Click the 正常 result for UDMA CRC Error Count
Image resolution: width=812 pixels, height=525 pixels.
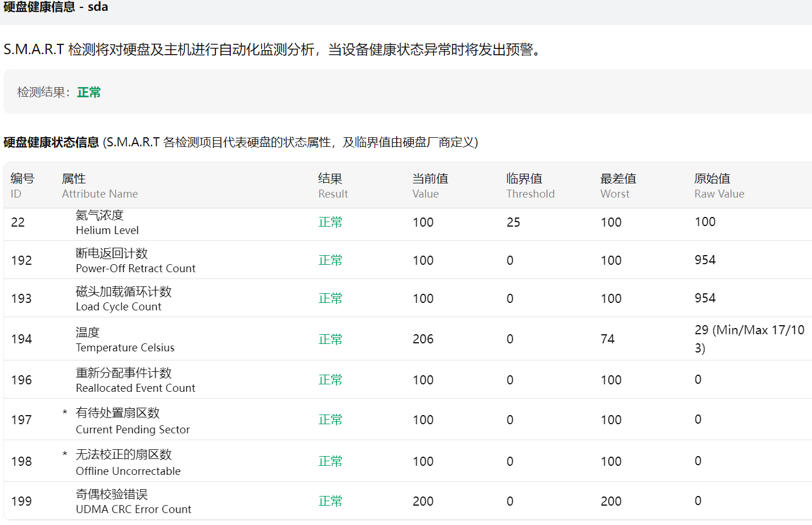point(330,502)
